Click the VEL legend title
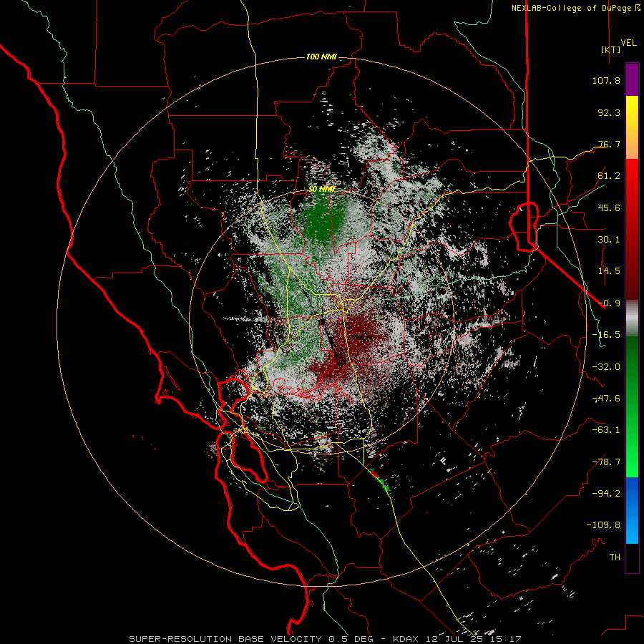 tap(628, 43)
